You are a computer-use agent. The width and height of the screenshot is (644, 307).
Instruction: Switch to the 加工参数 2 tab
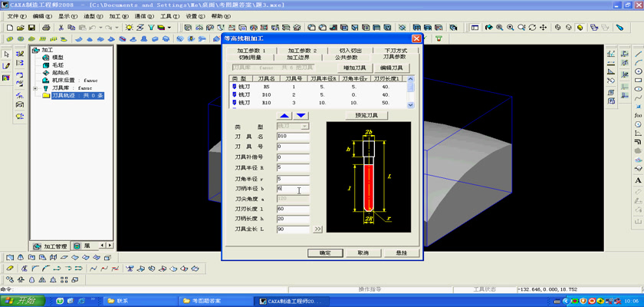[x=302, y=51]
